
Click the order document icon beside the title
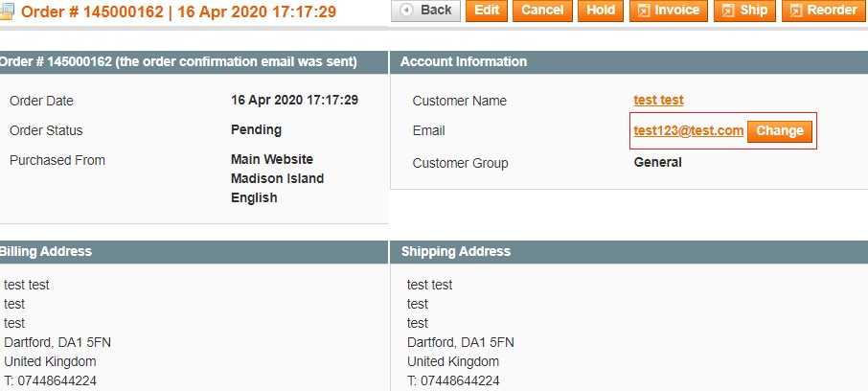coord(8,12)
